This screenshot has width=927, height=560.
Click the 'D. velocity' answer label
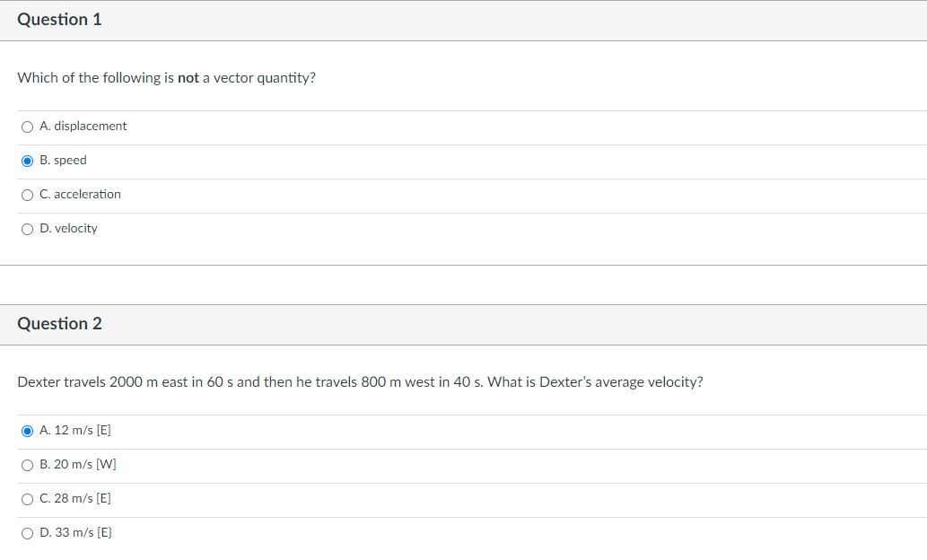pos(68,228)
